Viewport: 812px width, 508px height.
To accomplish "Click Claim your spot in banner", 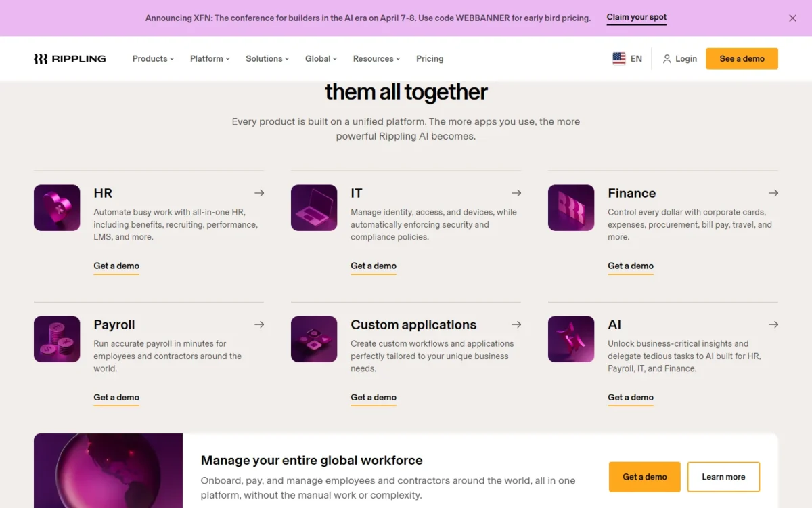I will coord(637,18).
